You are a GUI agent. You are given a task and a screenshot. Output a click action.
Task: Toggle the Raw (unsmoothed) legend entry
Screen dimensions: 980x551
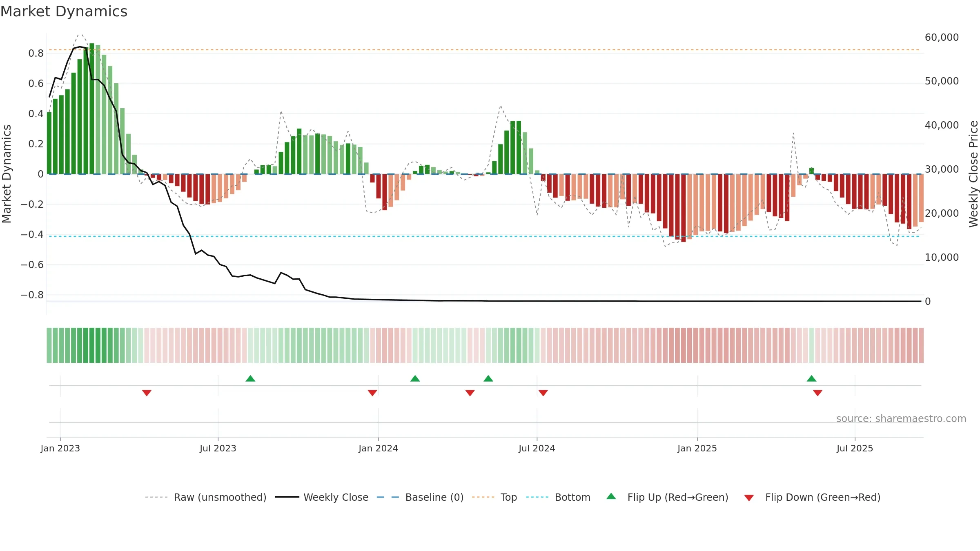tap(205, 497)
